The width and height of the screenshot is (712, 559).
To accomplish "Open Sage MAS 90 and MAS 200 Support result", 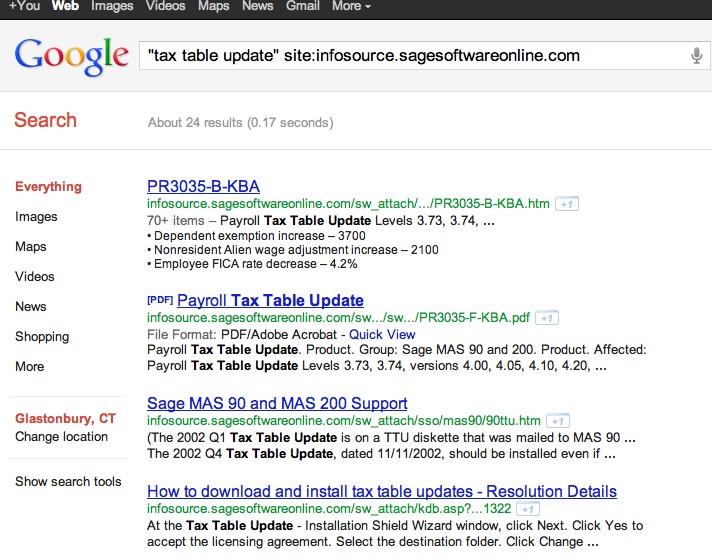I will pos(277,403).
